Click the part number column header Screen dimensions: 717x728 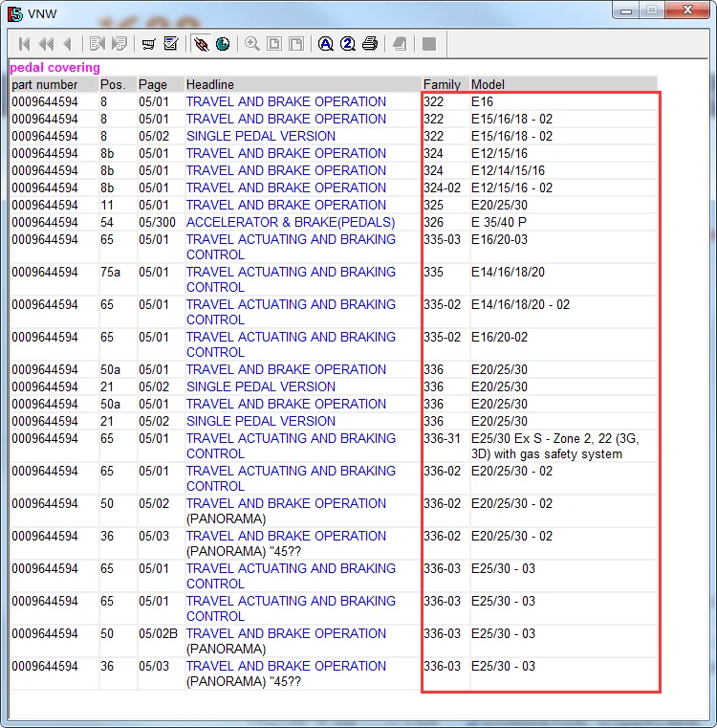(45, 84)
